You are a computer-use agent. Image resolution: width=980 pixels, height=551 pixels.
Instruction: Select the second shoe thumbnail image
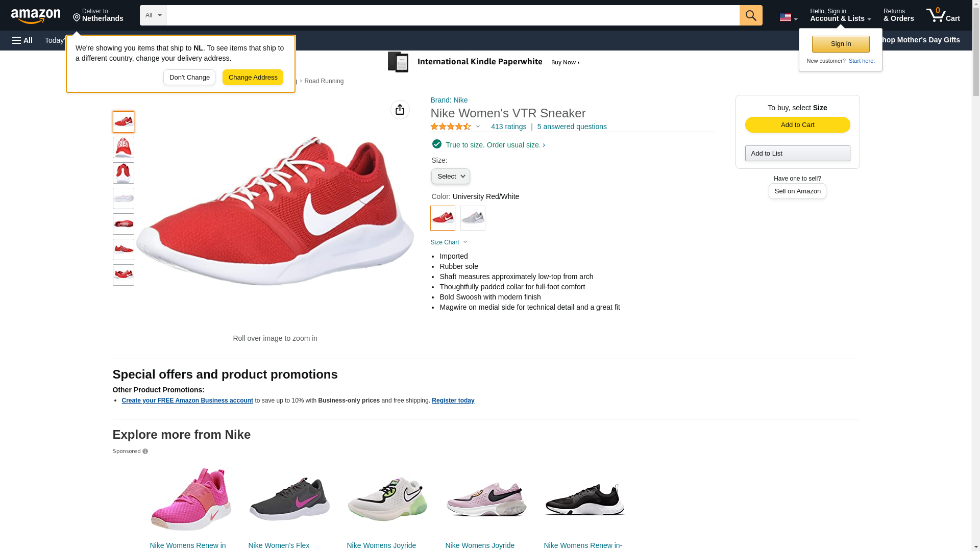tap(124, 147)
